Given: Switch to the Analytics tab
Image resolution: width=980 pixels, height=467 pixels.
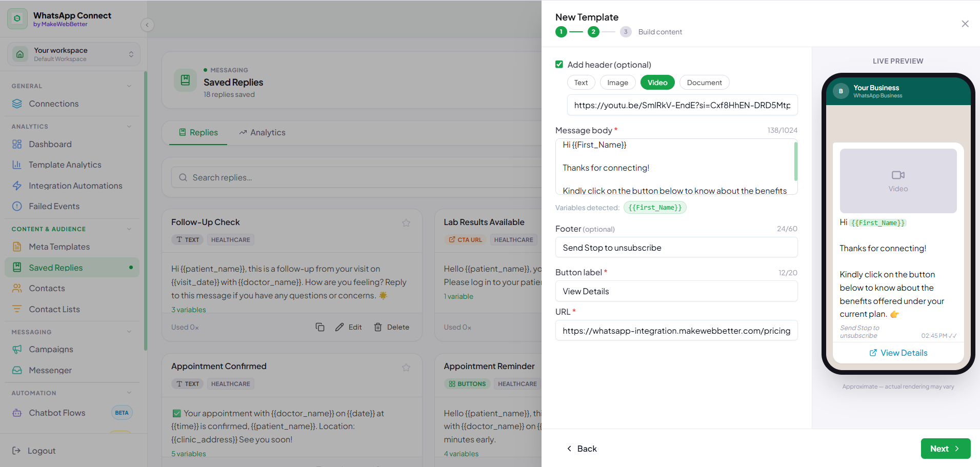Looking at the screenshot, I should [x=262, y=132].
